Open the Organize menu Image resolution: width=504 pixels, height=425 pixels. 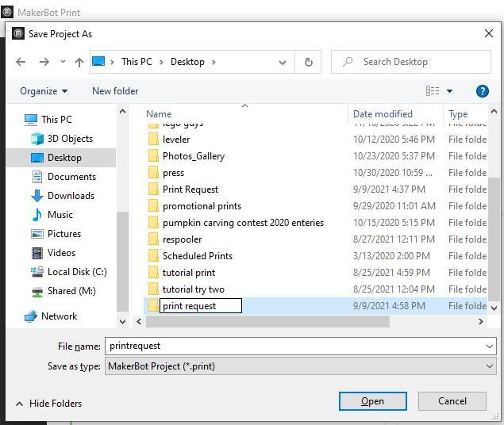[x=44, y=91]
